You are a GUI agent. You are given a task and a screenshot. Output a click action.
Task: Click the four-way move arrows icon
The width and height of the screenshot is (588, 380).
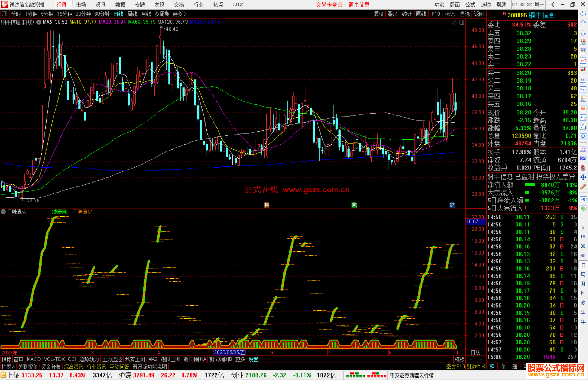[583, 177]
